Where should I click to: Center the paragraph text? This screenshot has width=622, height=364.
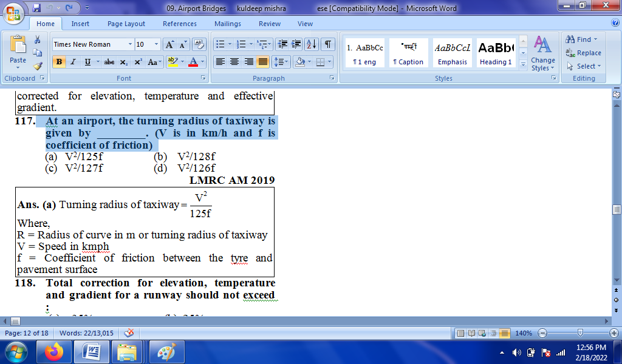[234, 62]
